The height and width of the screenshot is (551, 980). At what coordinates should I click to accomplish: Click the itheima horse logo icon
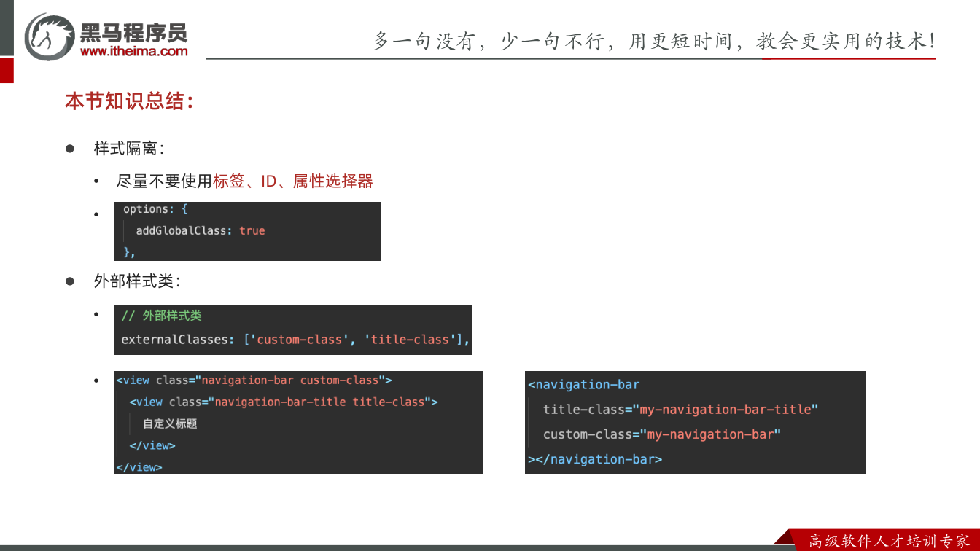pyautogui.click(x=50, y=36)
